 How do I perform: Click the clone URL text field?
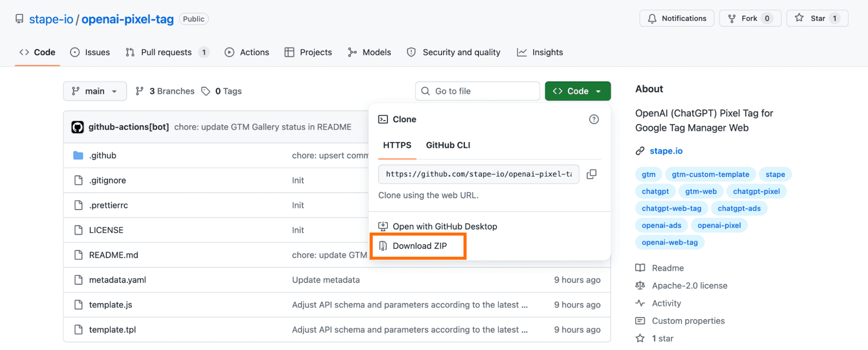(479, 174)
